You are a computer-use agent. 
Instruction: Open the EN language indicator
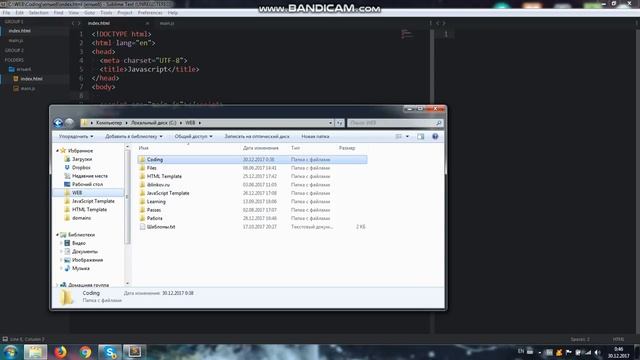521,351
